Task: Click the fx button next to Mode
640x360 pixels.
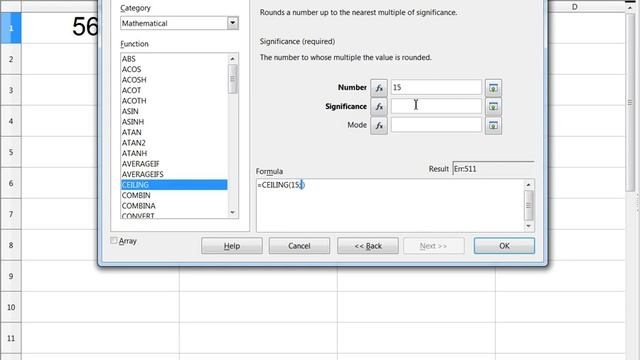Action: (x=379, y=125)
